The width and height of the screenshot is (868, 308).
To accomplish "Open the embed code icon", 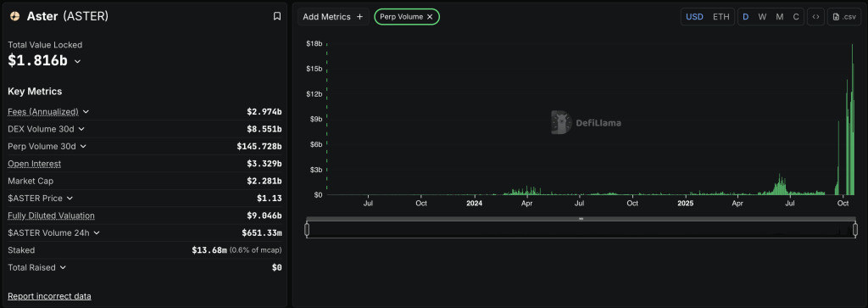I will [x=815, y=17].
